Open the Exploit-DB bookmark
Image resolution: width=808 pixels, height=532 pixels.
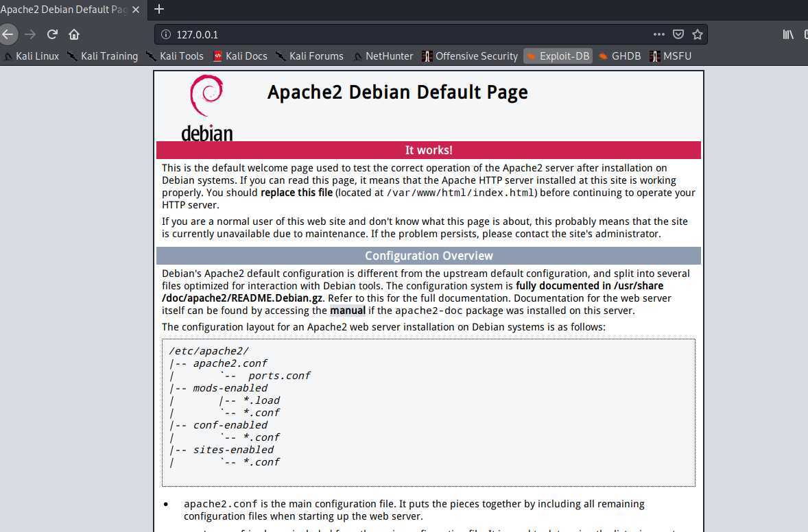(558, 56)
